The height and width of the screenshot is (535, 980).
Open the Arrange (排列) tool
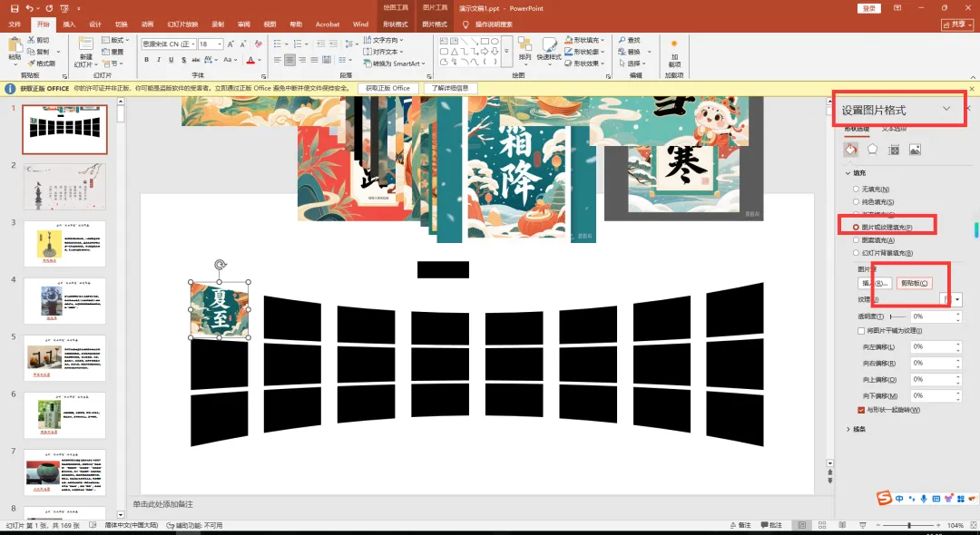[525, 49]
